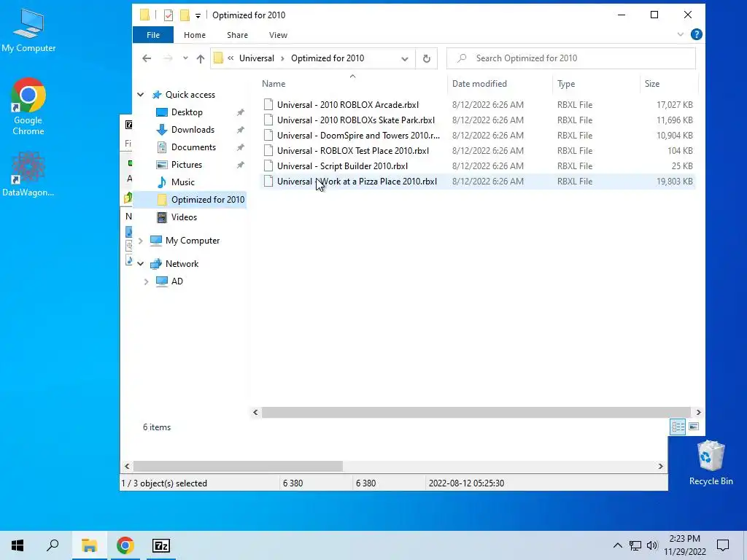Screen dimensions: 747x560
Task: Refresh the folder view
Action: [426, 58]
